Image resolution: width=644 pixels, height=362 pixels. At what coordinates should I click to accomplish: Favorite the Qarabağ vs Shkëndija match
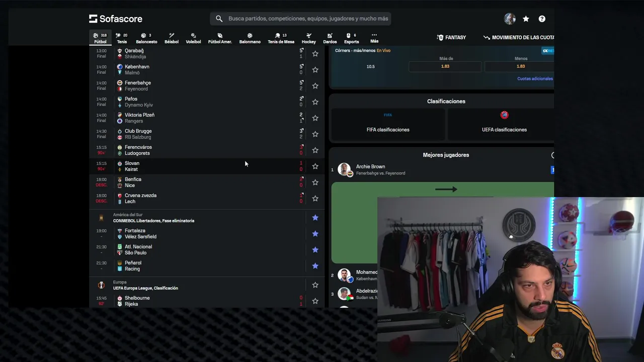[315, 53]
